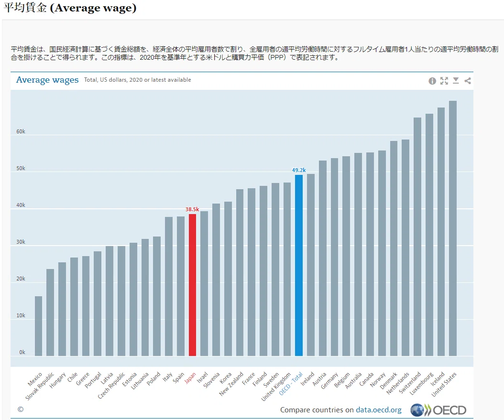Viewport: 504px width, 420px height.
Task: Click the chart information icon
Action: click(x=432, y=81)
